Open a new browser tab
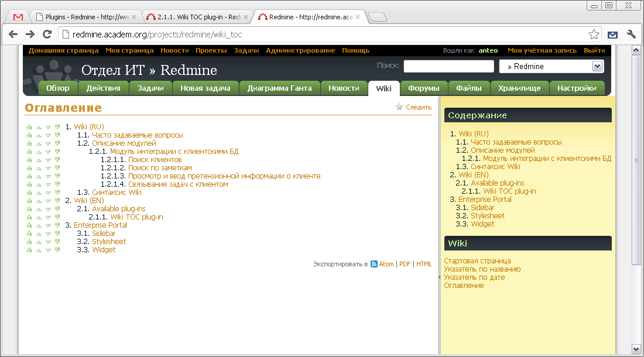The image size is (644, 357). (x=378, y=17)
